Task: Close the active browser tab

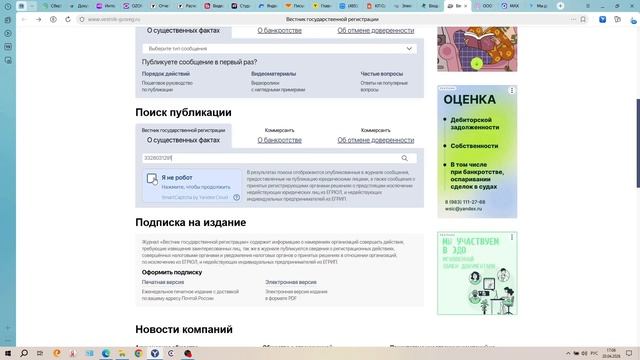Action: (x=465, y=6)
